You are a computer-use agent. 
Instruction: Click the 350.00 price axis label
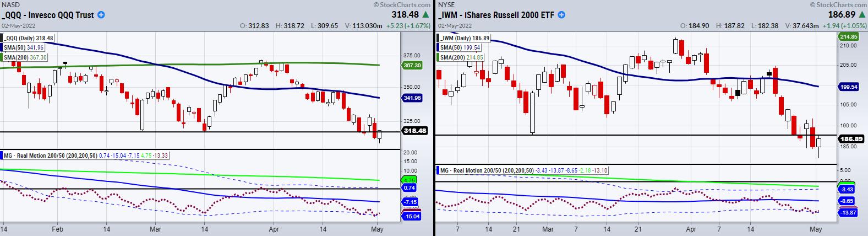pyautogui.click(x=411, y=87)
